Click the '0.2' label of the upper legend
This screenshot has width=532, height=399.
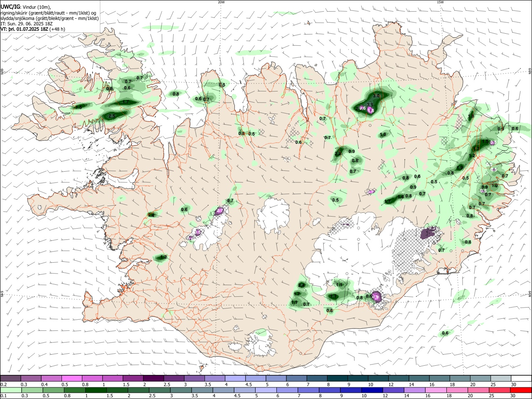[x=4, y=384]
